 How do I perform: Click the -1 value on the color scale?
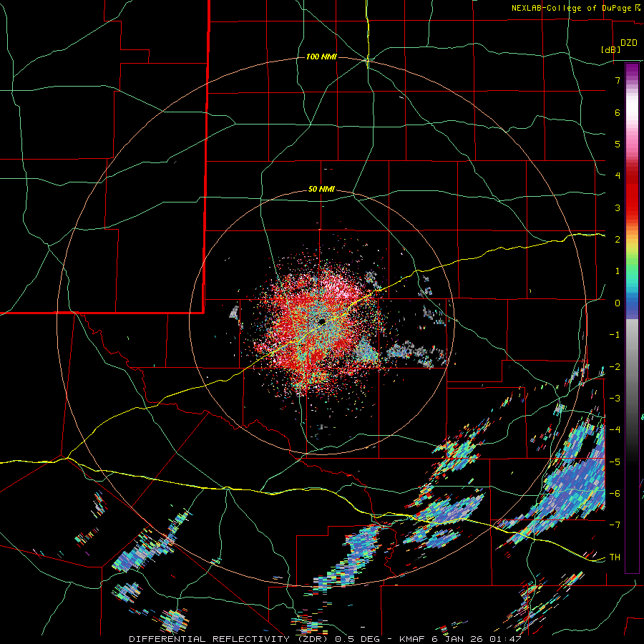(615, 335)
